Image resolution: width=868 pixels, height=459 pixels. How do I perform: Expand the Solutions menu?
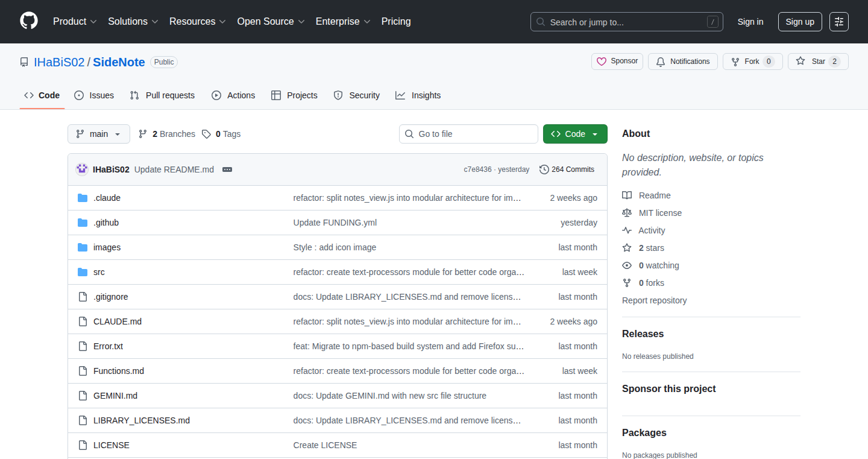point(133,22)
